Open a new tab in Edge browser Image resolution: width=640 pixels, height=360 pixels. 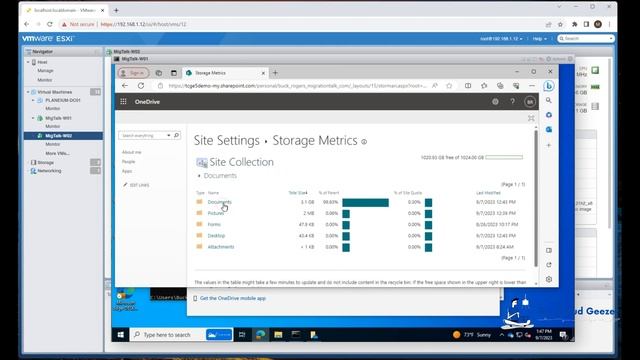click(x=275, y=73)
